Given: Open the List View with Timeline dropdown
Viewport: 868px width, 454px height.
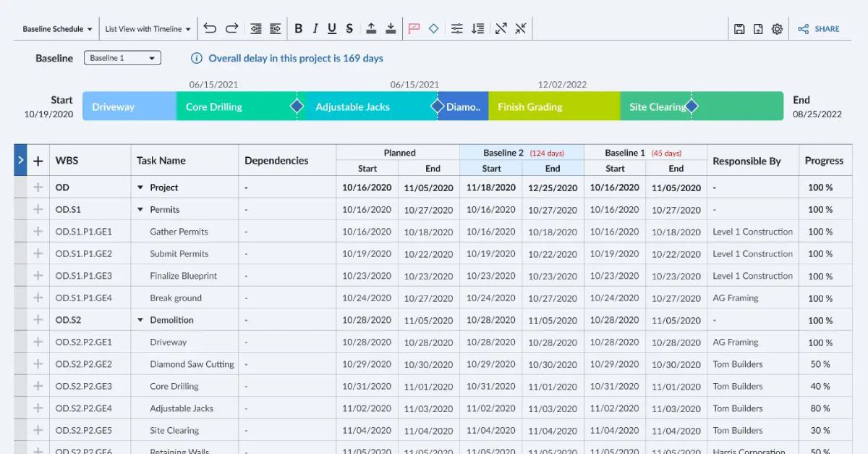Looking at the screenshot, I should (148, 29).
